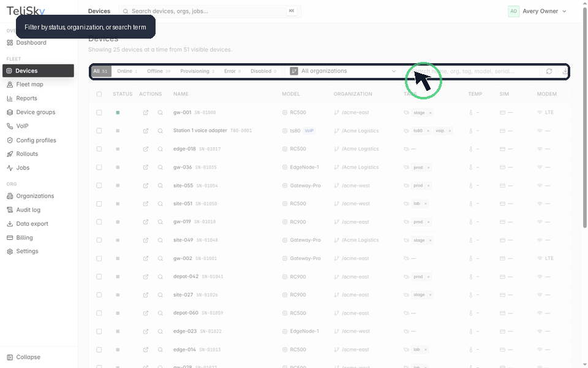Open the All organizations dropdown
The width and height of the screenshot is (588, 368).
(x=343, y=71)
